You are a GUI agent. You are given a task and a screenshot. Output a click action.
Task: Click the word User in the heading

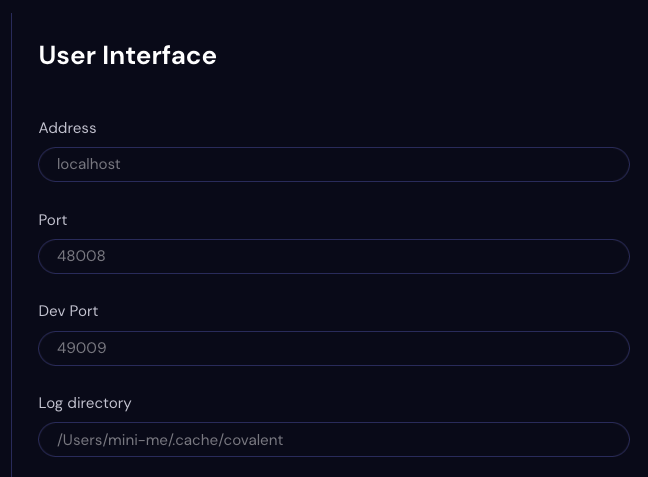point(67,55)
